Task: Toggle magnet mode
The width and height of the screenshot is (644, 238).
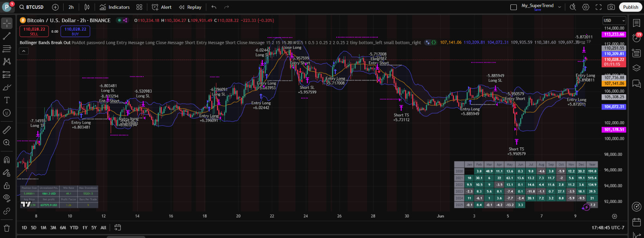Action: pyautogui.click(x=7, y=160)
